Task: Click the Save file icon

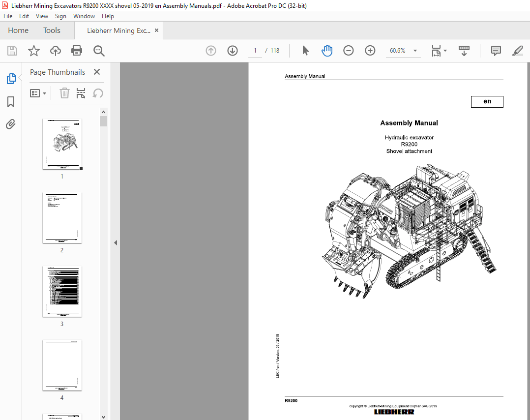Action: [x=12, y=51]
